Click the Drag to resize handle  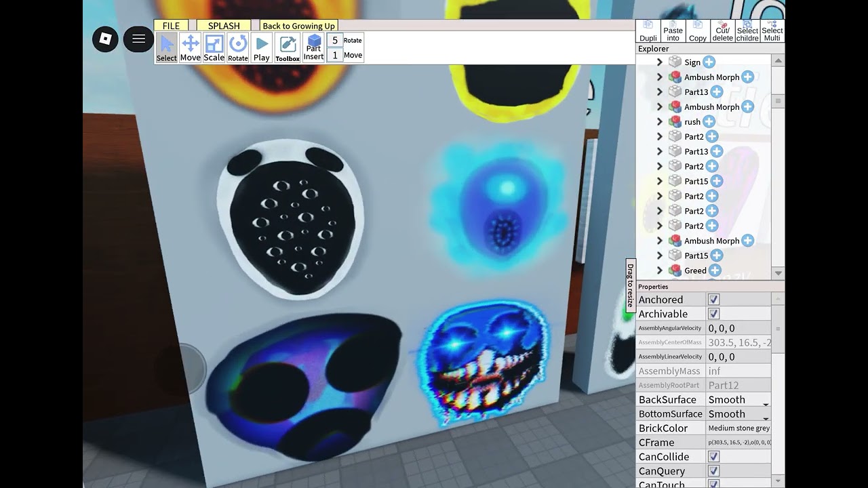630,285
